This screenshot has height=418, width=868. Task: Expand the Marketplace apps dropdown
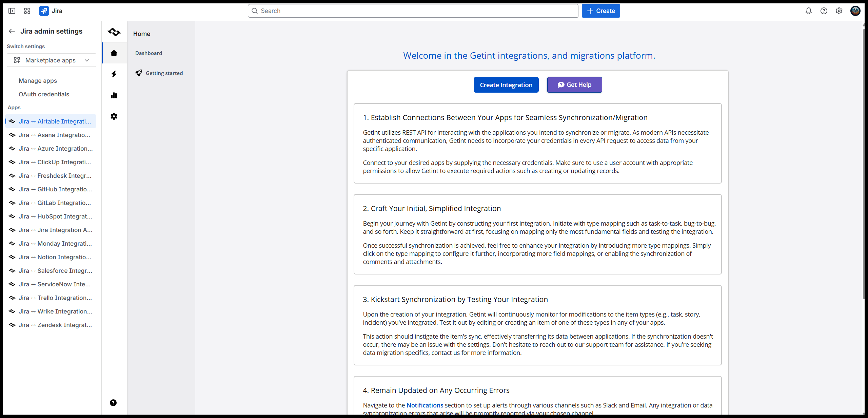[x=52, y=60]
